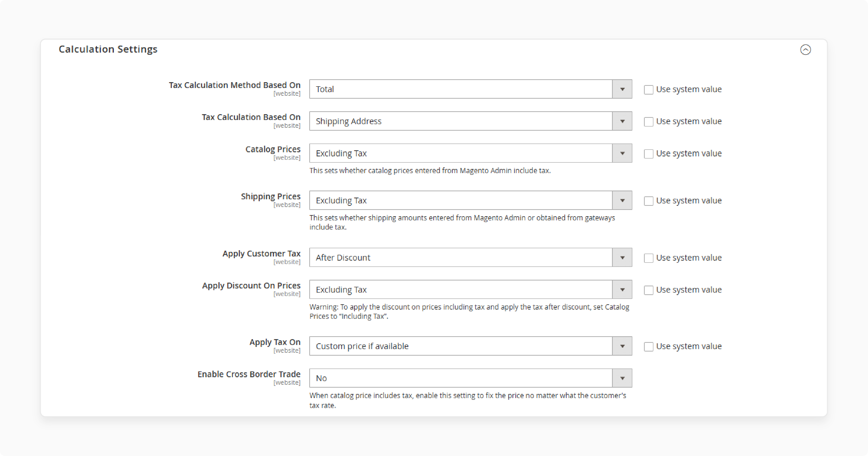Open the Catalog Prices dropdown

470,153
